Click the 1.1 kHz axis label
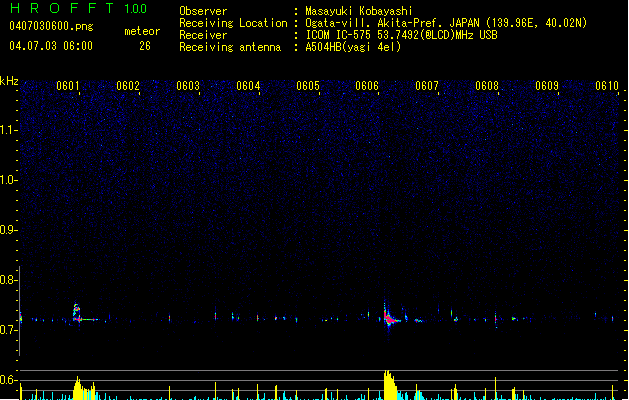629x400 pixels. click(9, 130)
